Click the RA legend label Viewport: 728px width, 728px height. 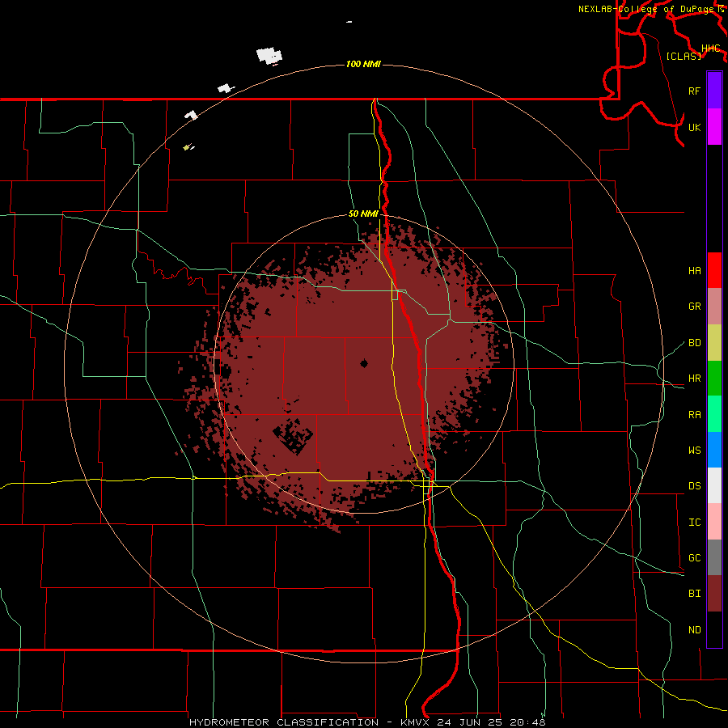tap(694, 415)
